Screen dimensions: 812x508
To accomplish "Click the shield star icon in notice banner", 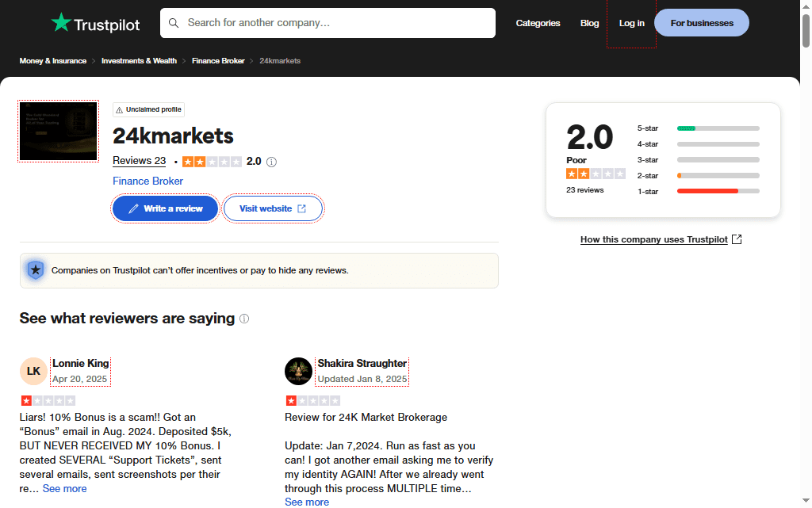I will pos(36,270).
